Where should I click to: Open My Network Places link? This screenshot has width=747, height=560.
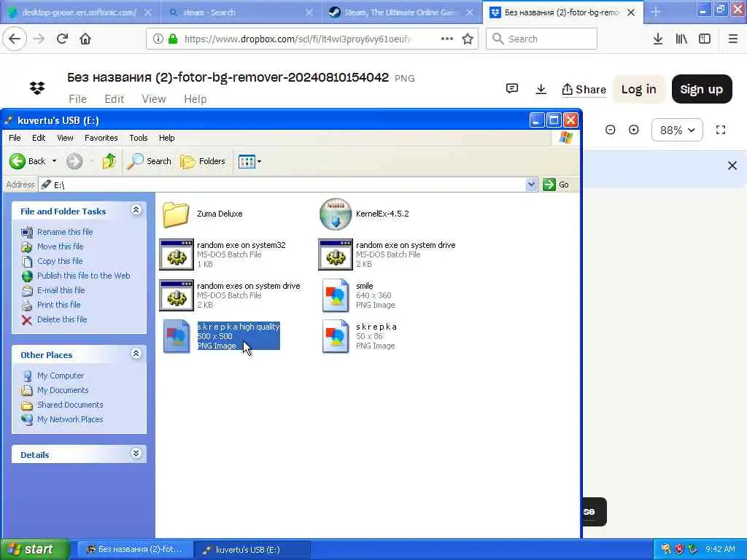70,419
